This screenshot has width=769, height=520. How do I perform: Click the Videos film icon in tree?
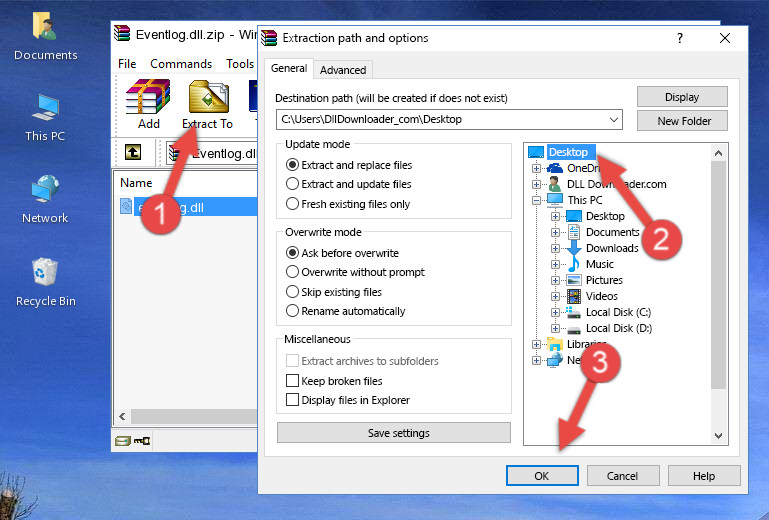tap(574, 296)
